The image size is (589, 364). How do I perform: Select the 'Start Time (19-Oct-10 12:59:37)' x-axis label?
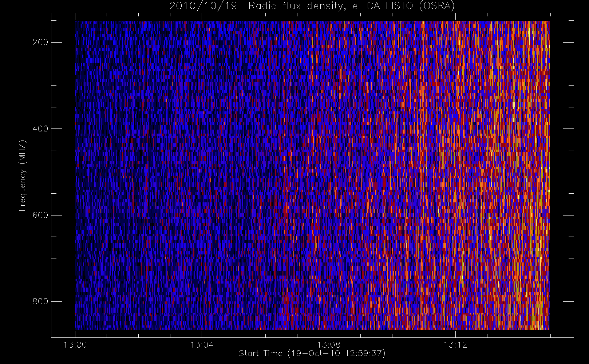(312, 353)
